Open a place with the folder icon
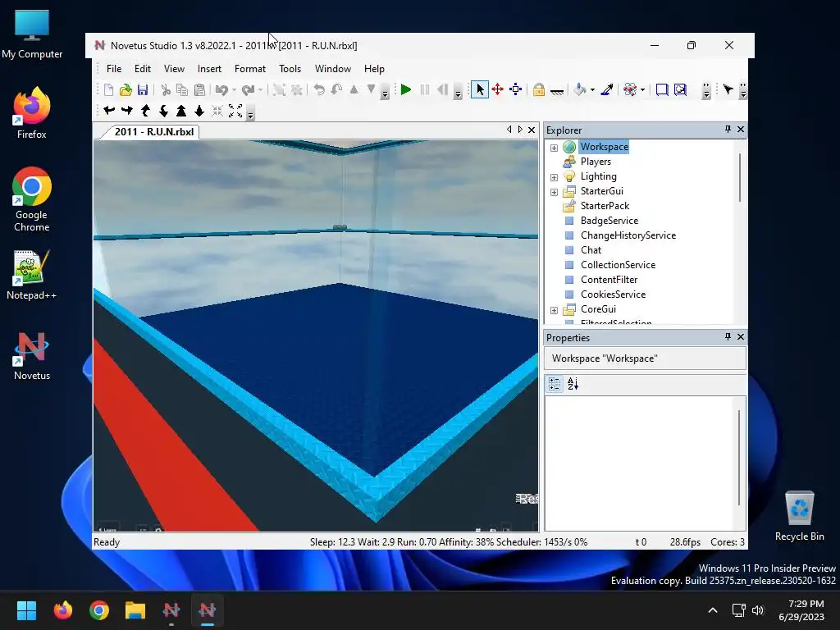Viewport: 840px width, 630px height. (126, 90)
